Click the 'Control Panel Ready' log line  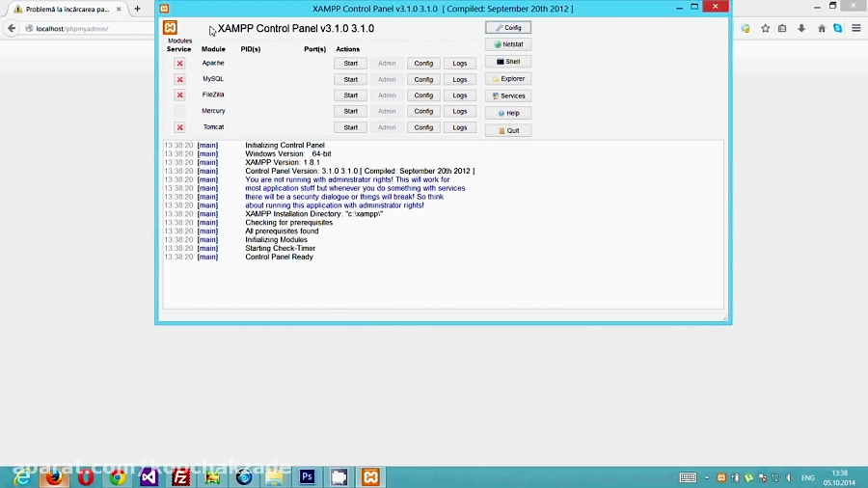coord(279,257)
